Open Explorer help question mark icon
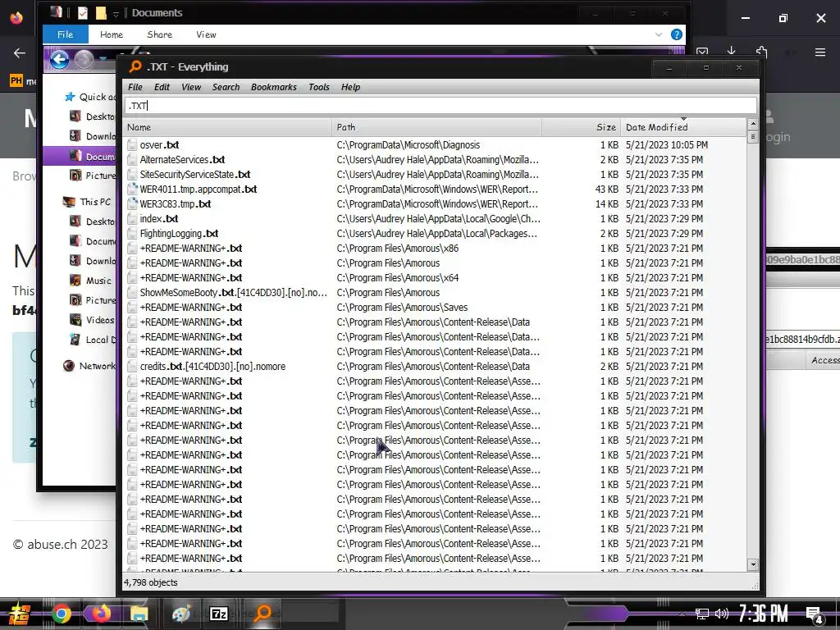The width and height of the screenshot is (840, 630). click(677, 34)
